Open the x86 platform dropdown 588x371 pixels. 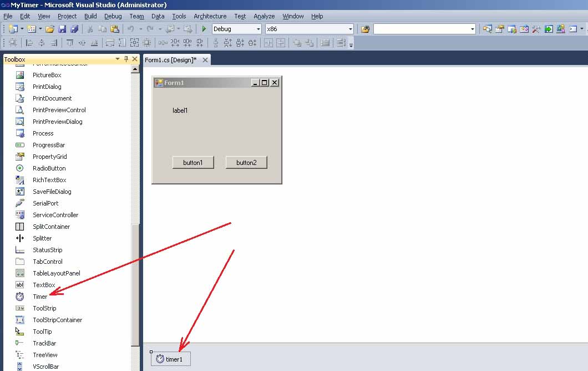[351, 28]
